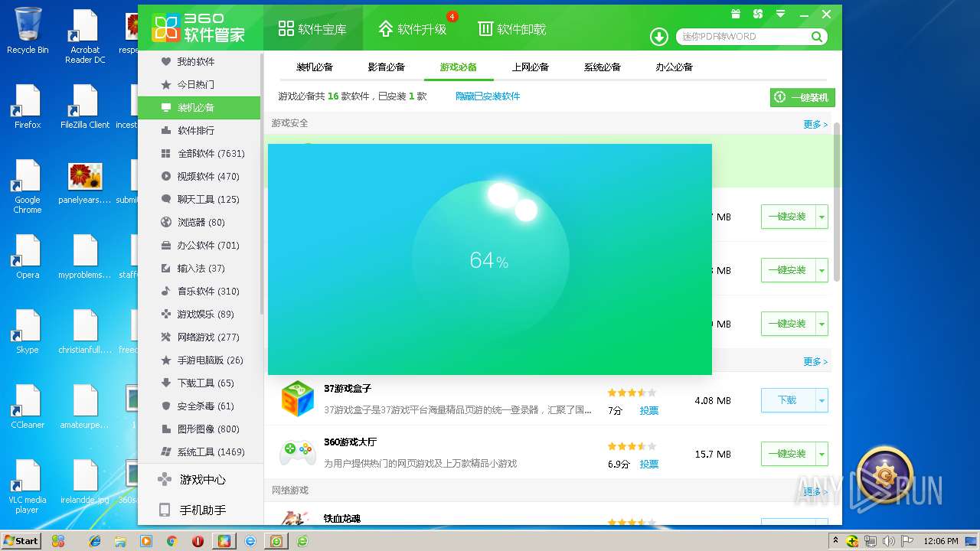Open the 软件升级 software upgrade tab
Viewport: 980px width, 551px height.
pos(412,29)
